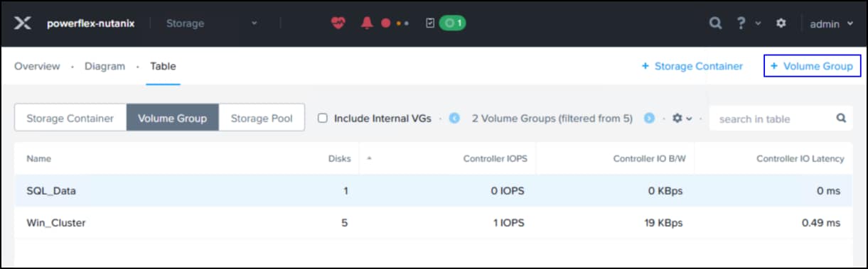Click the powerflex-nutanix cluster name

point(90,23)
